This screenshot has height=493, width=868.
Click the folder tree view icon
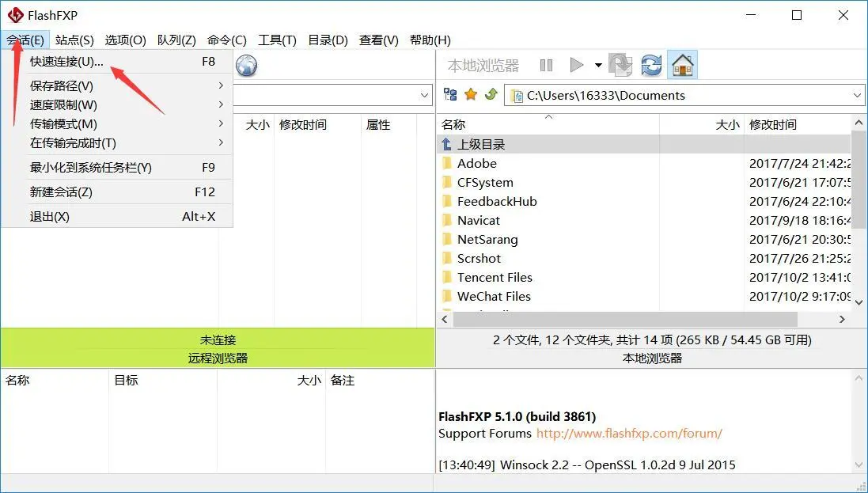tap(450, 95)
